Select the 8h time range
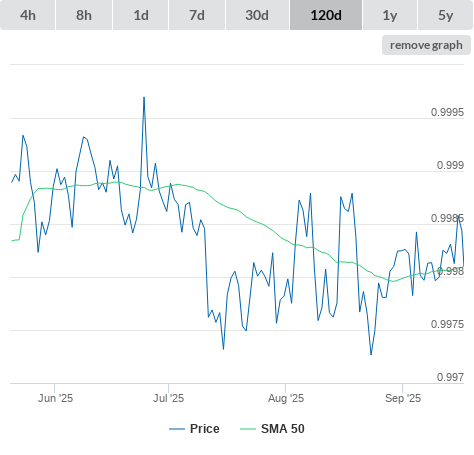This screenshot has width=474, height=455. pos(84,15)
